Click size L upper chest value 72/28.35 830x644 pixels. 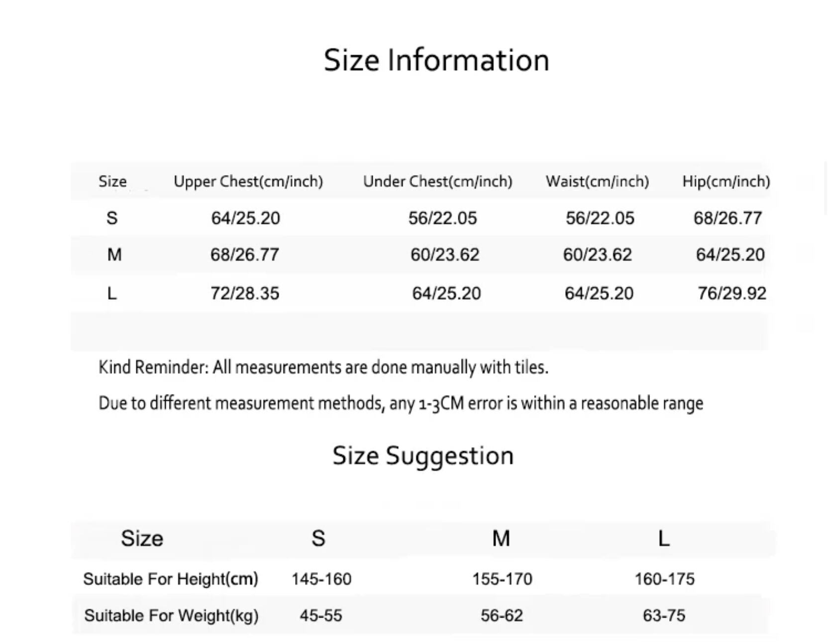pos(244,293)
